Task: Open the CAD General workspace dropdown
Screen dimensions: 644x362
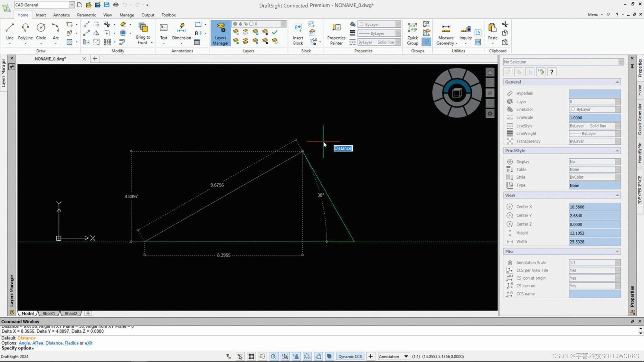Action: pyautogui.click(x=72, y=5)
